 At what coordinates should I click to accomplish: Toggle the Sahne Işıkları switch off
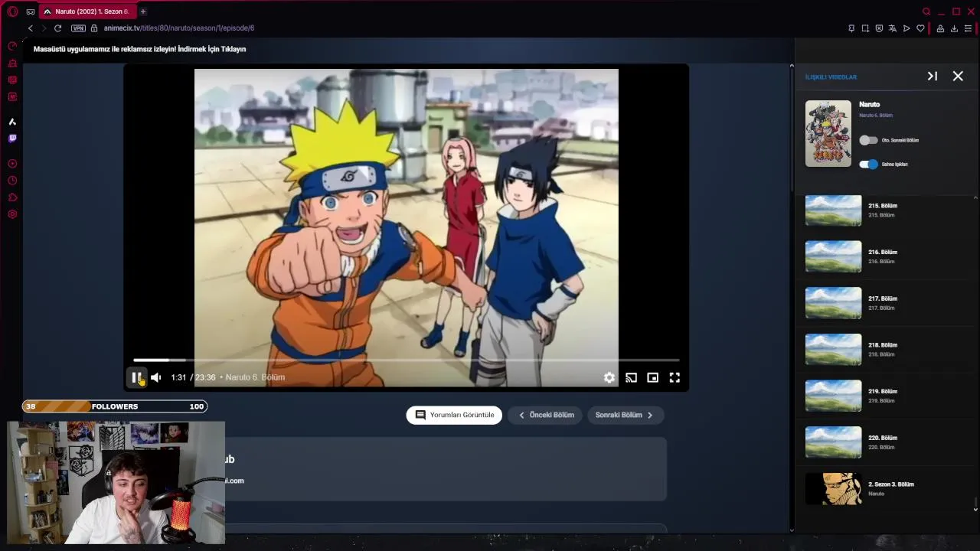pos(868,164)
